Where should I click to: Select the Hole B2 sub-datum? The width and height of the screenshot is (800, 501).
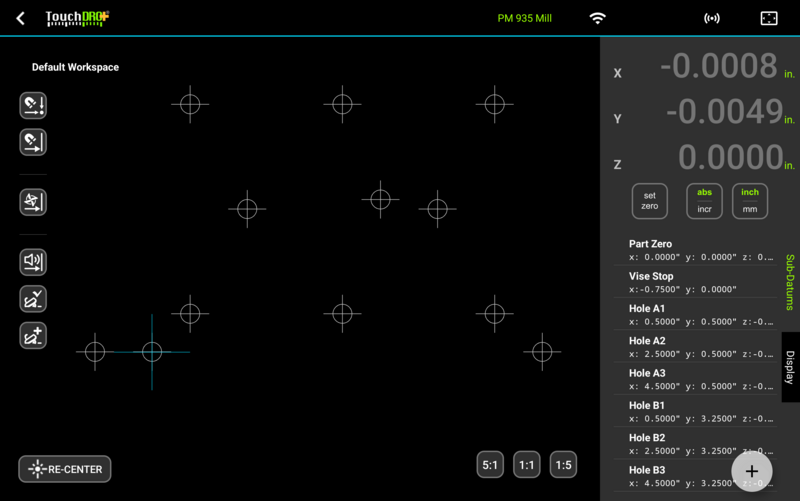coord(695,444)
